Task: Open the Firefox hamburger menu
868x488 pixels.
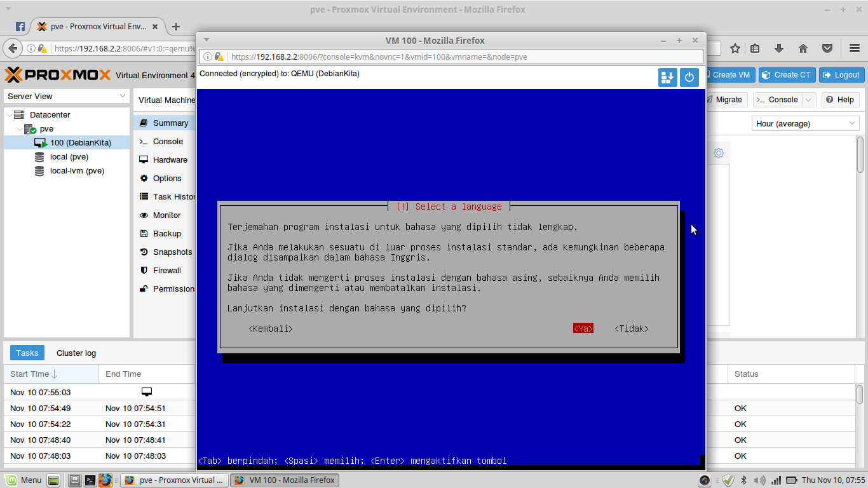Action: 855,48
